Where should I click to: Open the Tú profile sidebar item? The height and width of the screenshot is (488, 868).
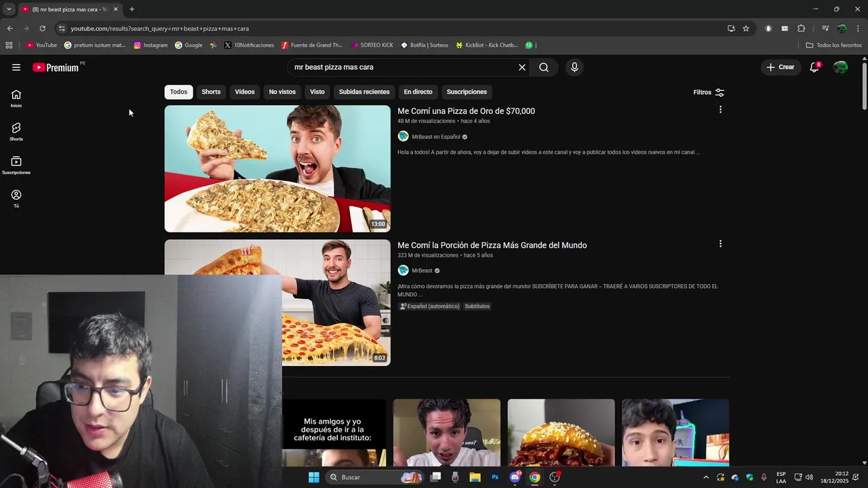(16, 199)
